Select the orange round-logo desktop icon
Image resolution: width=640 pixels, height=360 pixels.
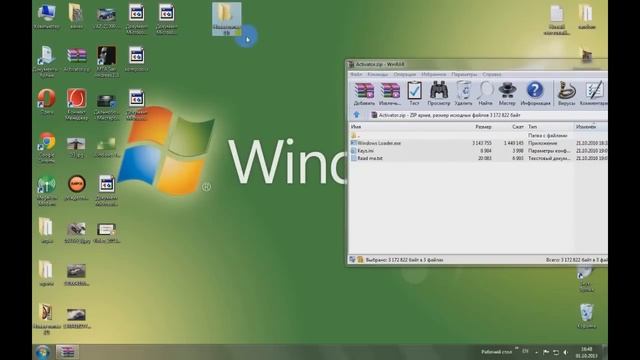(x=76, y=188)
